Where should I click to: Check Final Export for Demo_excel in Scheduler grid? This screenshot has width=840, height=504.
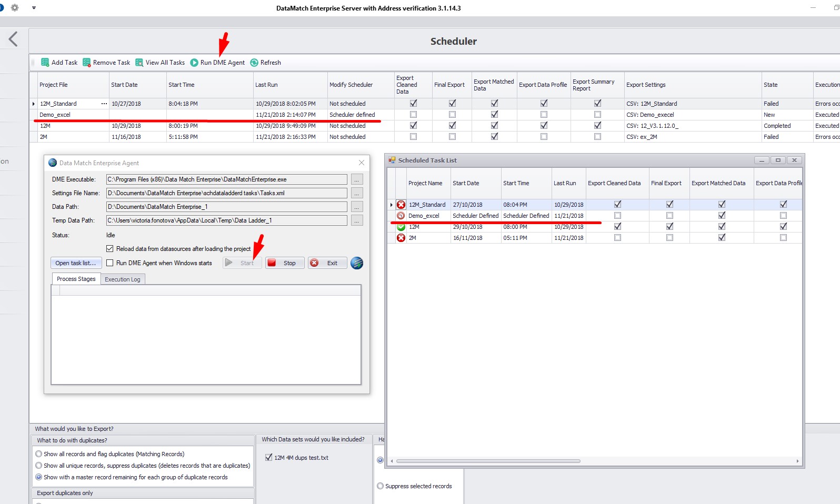pos(453,115)
